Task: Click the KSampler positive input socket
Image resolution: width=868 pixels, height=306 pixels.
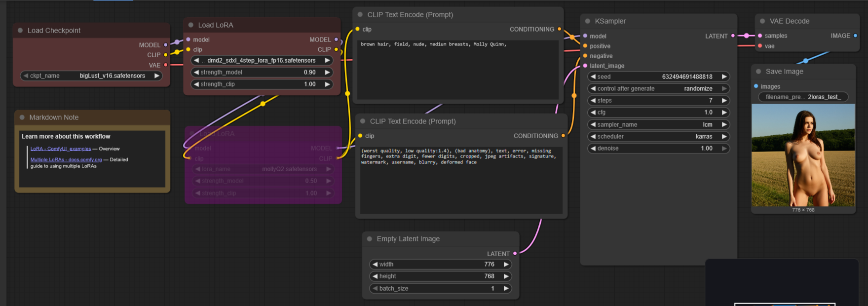Action: click(x=585, y=46)
